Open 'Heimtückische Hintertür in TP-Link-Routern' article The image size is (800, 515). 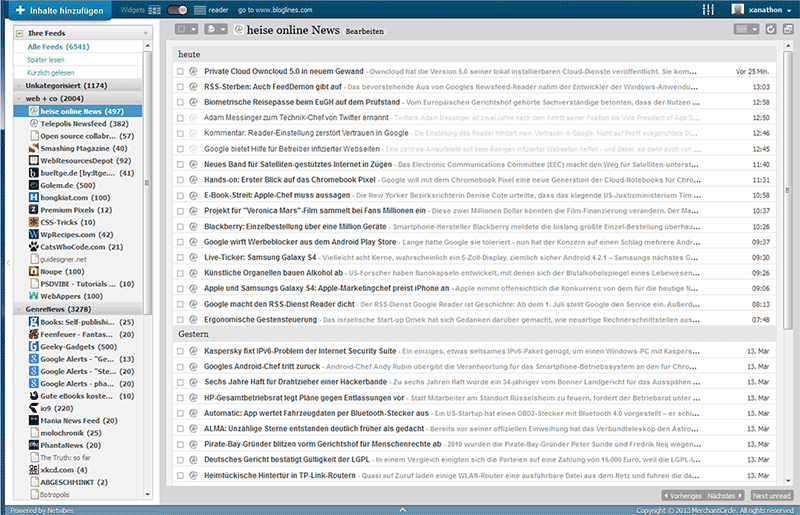click(280, 475)
